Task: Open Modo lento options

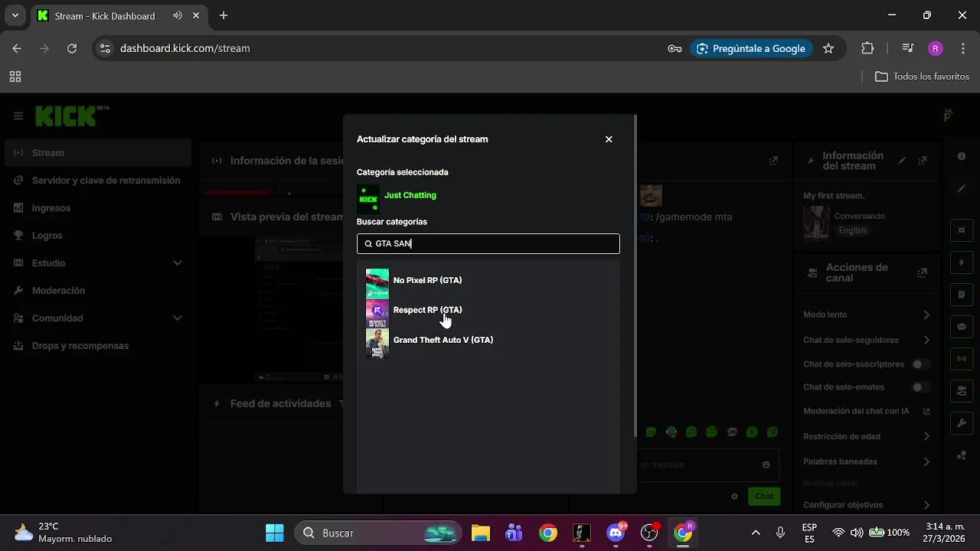Action: pos(867,315)
